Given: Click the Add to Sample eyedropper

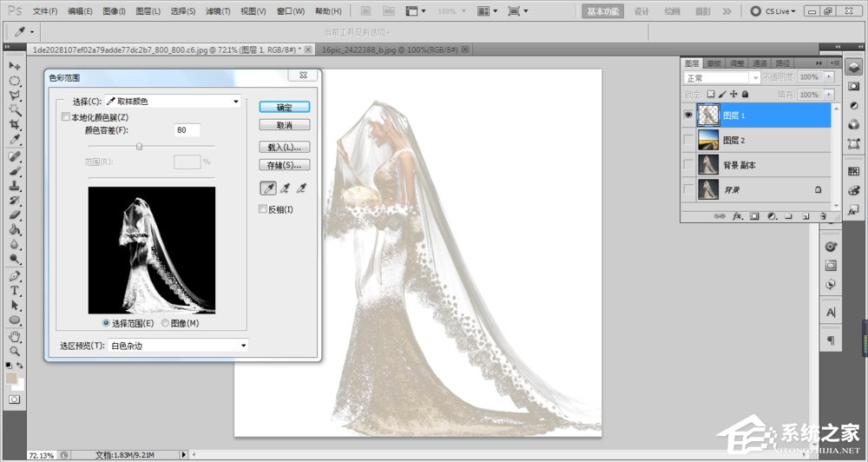Looking at the screenshot, I should (285, 188).
